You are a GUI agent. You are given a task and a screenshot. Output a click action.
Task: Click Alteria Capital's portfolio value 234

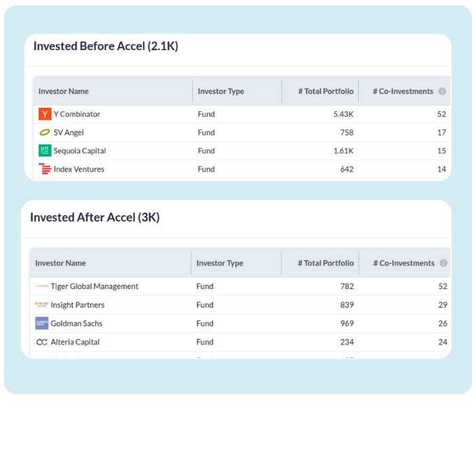(x=347, y=342)
